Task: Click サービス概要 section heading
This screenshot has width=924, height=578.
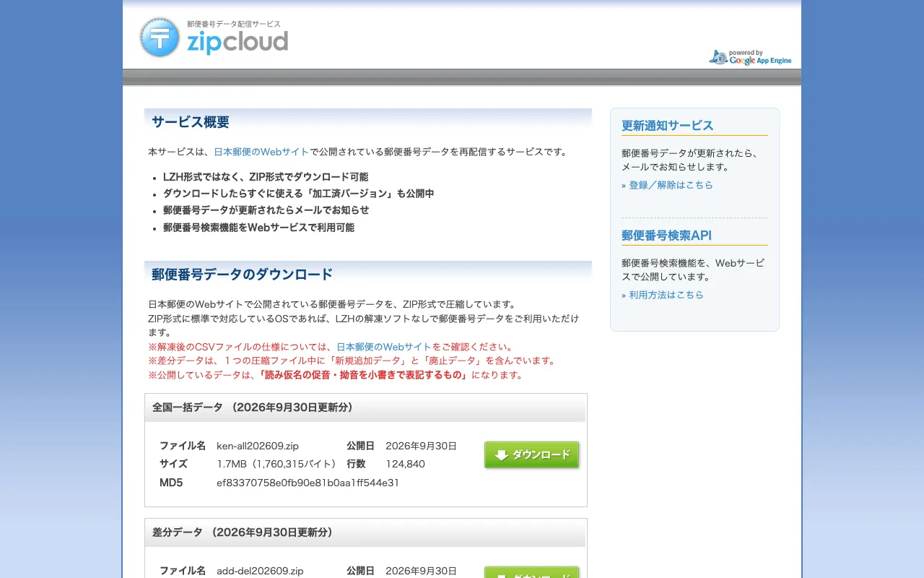Action: point(191,122)
